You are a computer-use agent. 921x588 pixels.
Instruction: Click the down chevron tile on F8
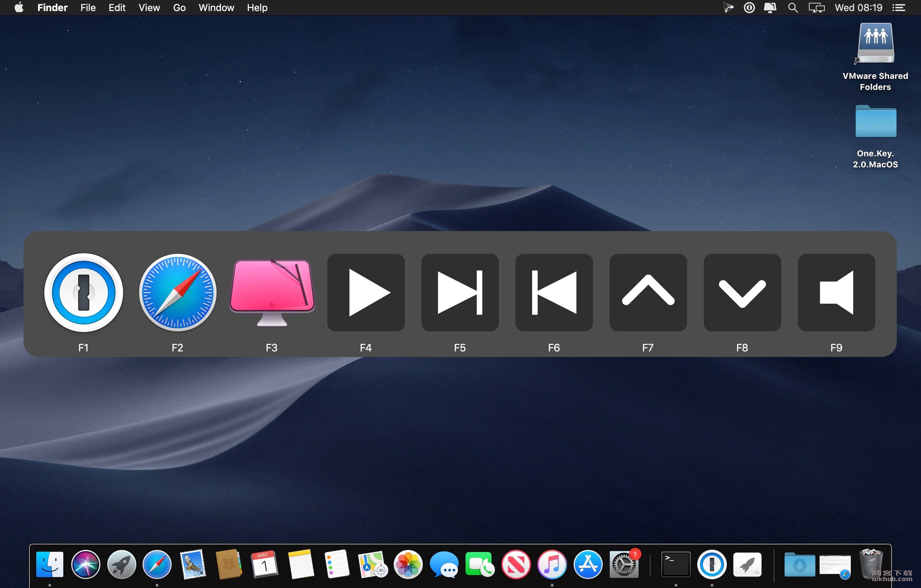[x=742, y=293]
